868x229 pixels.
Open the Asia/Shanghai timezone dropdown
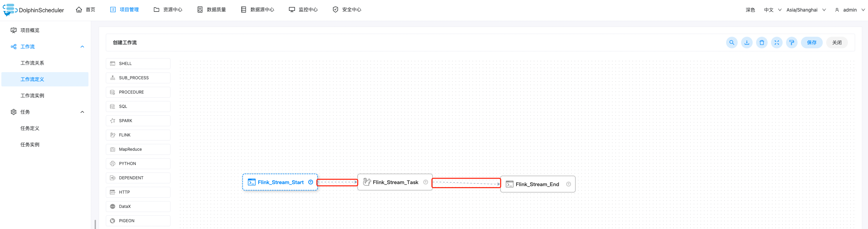(x=806, y=10)
